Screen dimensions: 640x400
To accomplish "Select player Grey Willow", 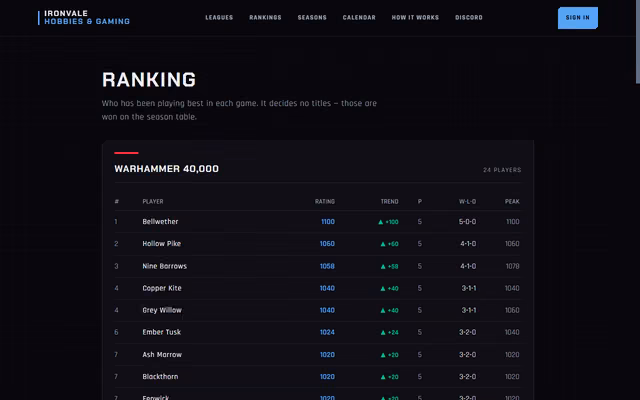I will click(162, 310).
